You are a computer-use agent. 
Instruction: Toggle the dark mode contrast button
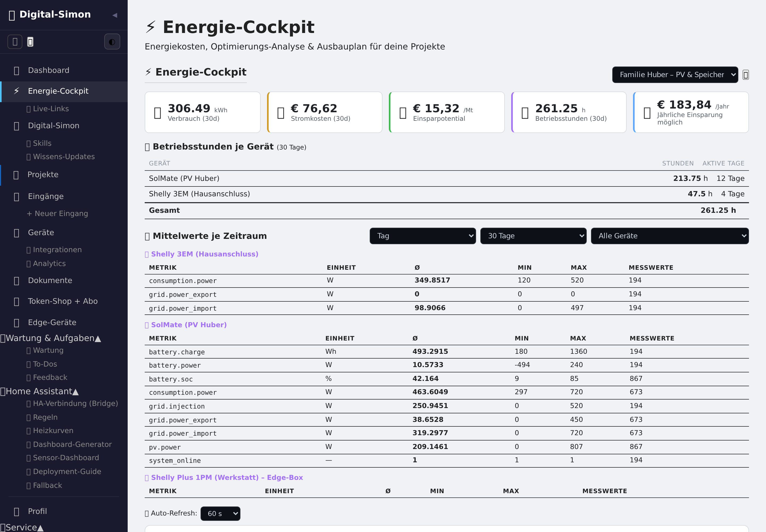click(112, 42)
